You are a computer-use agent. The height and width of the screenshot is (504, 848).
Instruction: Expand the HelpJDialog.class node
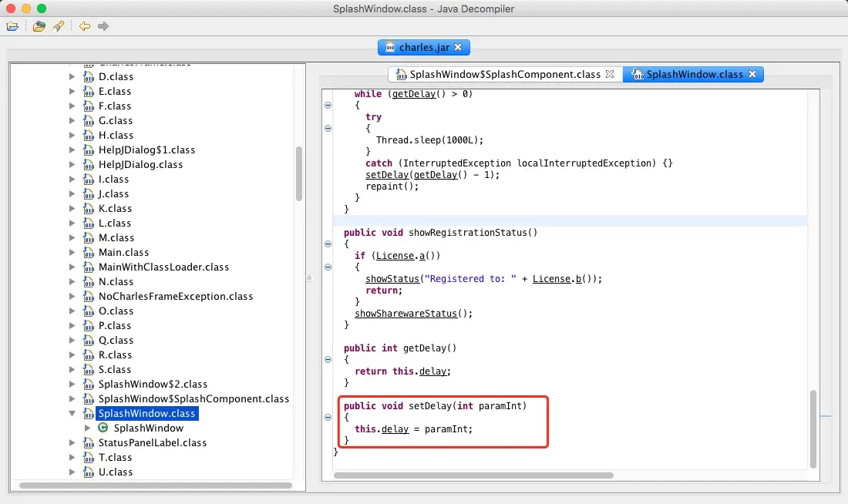(x=72, y=164)
